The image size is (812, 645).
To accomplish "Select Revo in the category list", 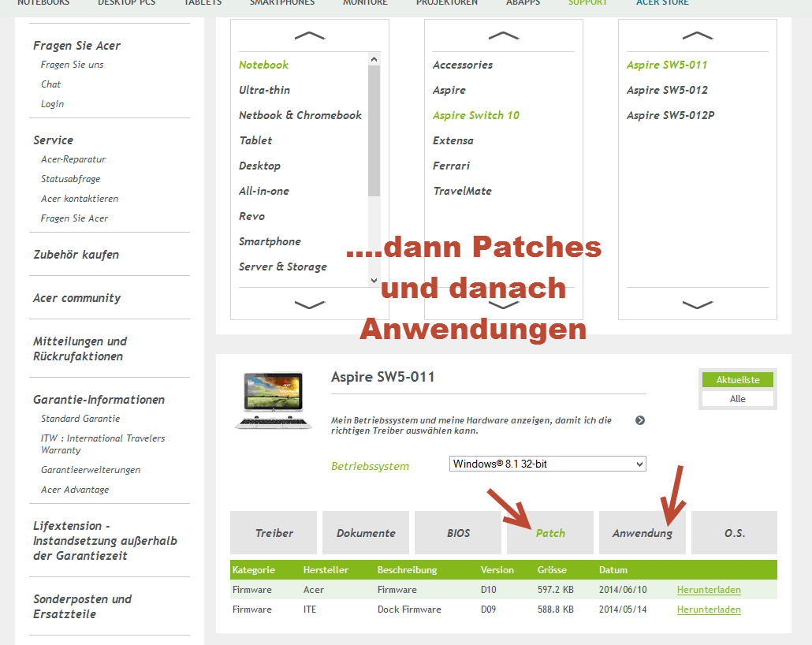I will [251, 216].
